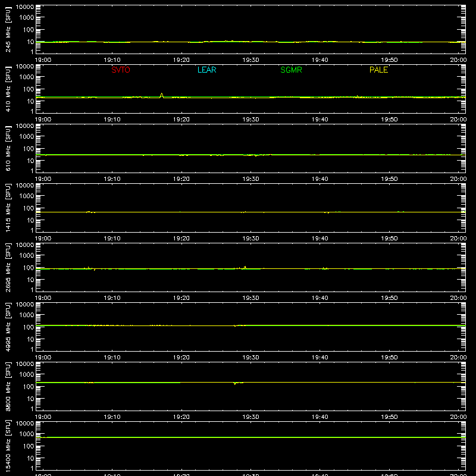Select the 410 MHz [SFU] axis title
Screen dimensions: 476x476
click(x=8, y=89)
